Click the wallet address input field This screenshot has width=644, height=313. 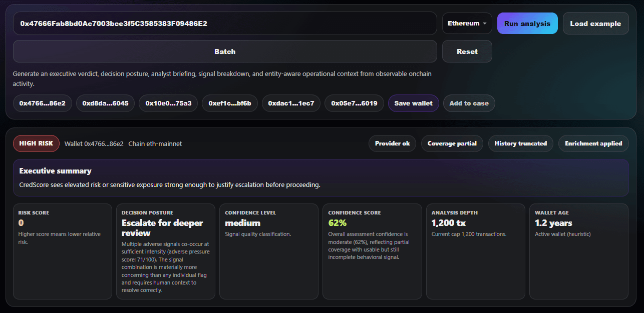coord(225,23)
